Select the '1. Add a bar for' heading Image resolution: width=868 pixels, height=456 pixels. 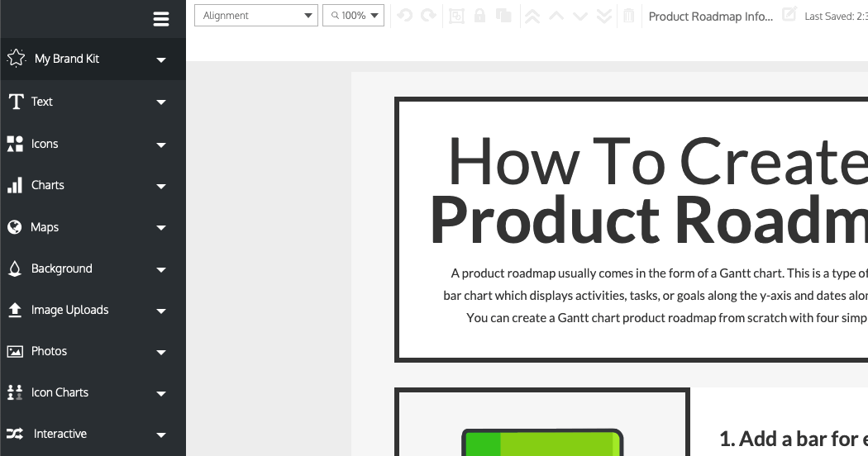[x=794, y=439]
